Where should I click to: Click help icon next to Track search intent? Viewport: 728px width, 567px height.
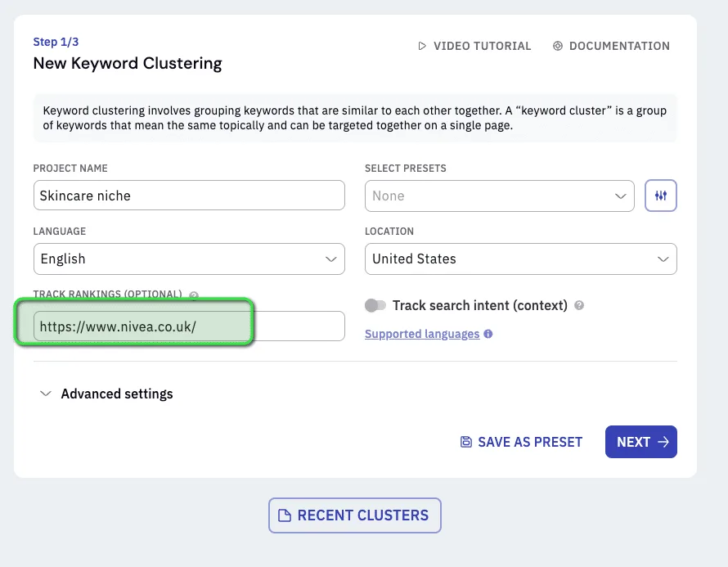[579, 305]
